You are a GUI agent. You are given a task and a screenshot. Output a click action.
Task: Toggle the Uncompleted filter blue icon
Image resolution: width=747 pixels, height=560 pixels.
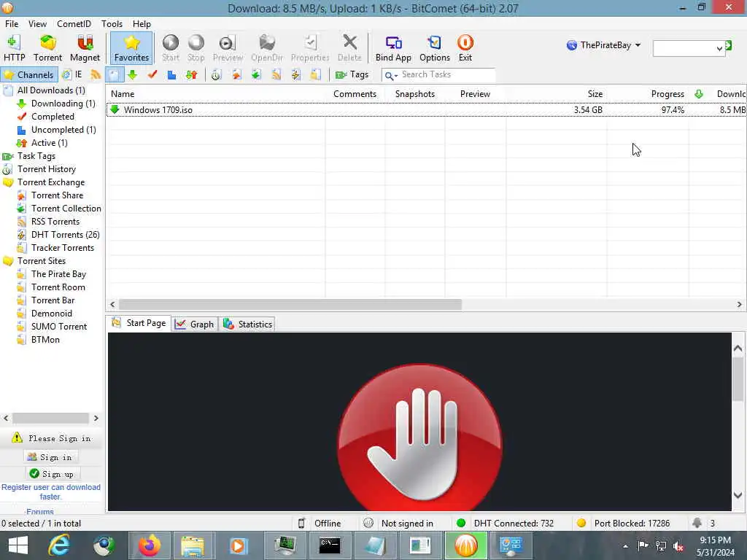pos(171,75)
